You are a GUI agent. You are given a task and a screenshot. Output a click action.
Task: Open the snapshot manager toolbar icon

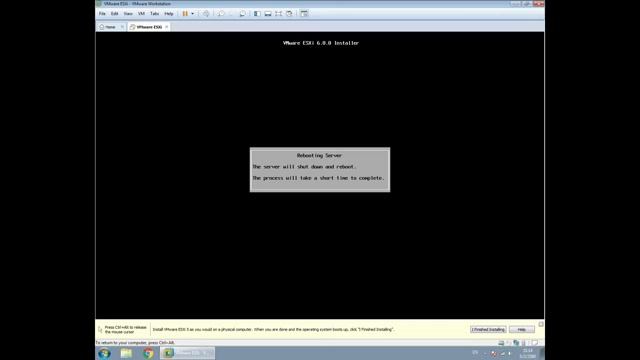pyautogui.click(x=242, y=13)
